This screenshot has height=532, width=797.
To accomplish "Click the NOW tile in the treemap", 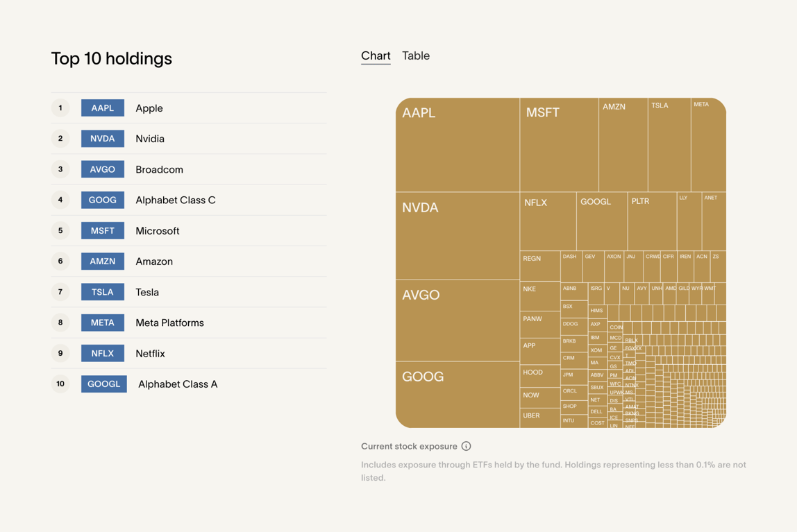I will pos(540,399).
